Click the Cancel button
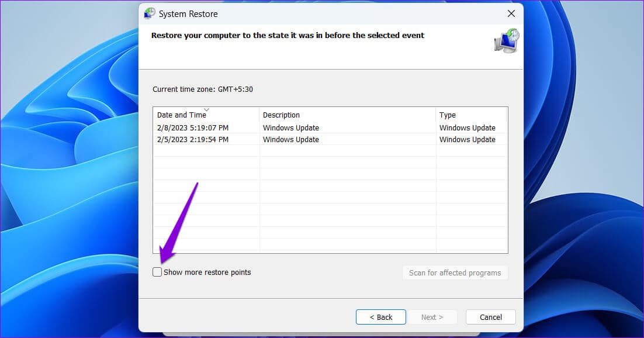 490,317
